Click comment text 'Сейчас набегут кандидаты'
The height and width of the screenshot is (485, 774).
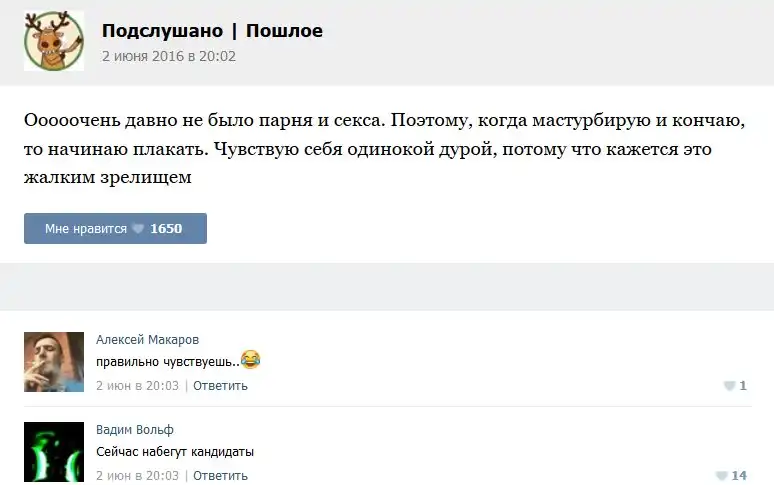click(175, 451)
